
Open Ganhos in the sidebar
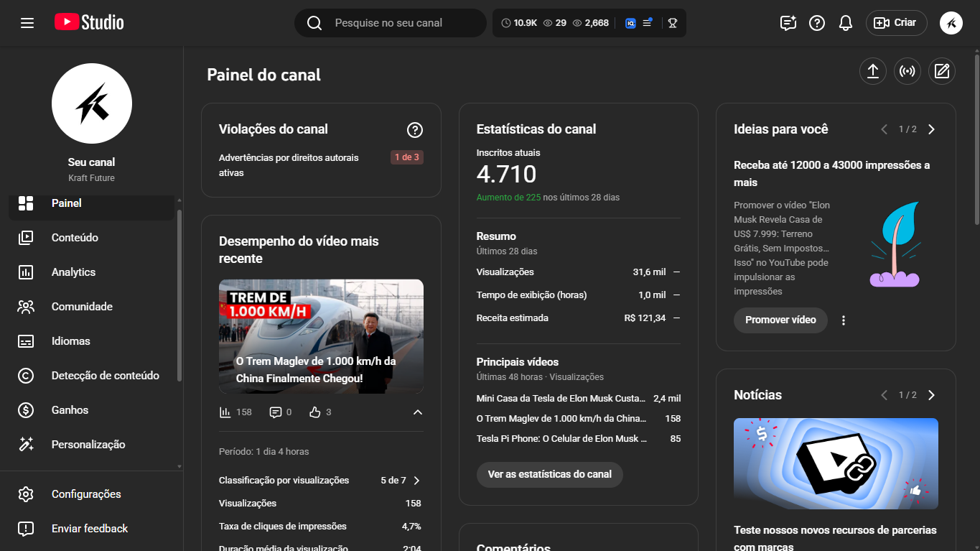[x=70, y=410]
